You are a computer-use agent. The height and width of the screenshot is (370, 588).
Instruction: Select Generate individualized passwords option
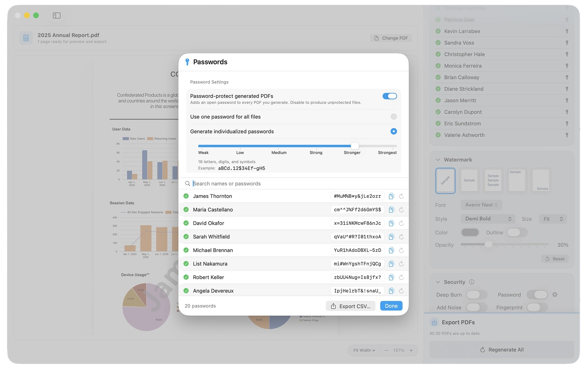pos(394,131)
